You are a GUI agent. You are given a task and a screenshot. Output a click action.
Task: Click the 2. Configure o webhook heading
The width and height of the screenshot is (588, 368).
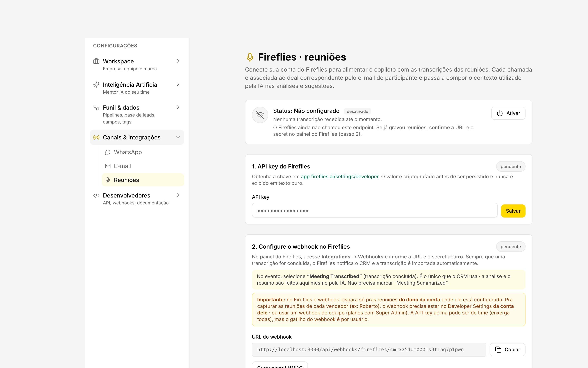click(301, 247)
